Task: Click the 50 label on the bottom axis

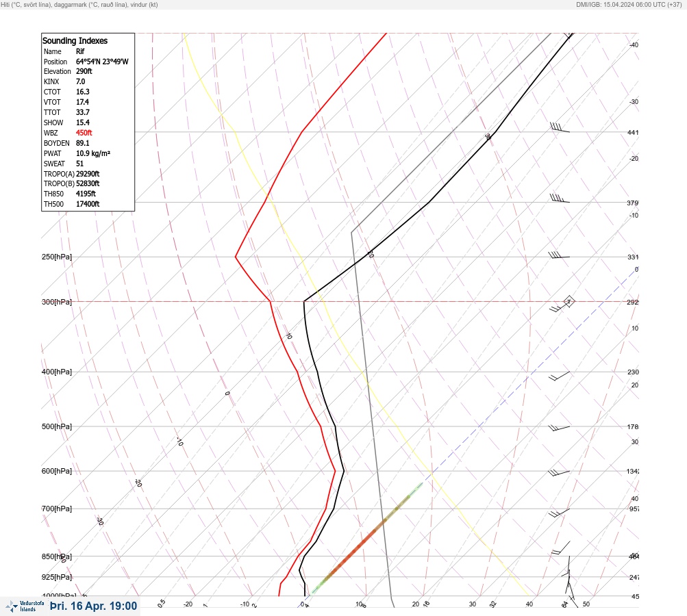Action: 586,604
